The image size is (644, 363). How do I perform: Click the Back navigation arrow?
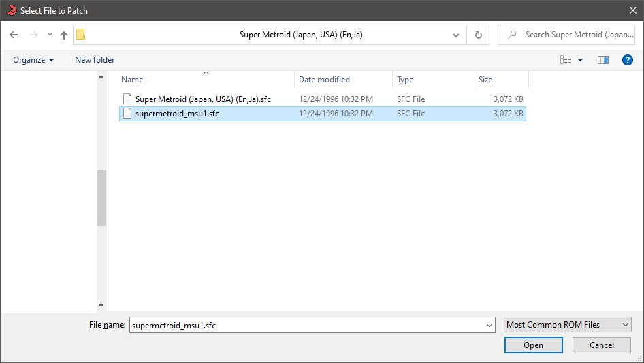[x=14, y=35]
